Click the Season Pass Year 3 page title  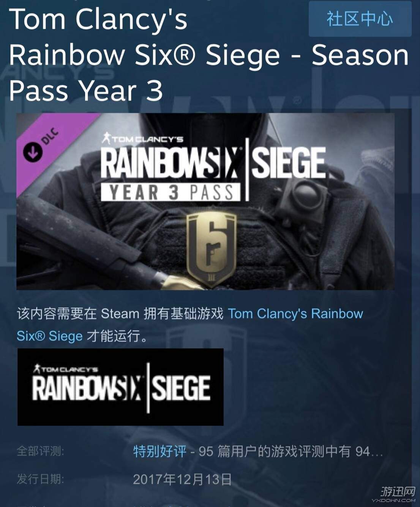point(209,54)
